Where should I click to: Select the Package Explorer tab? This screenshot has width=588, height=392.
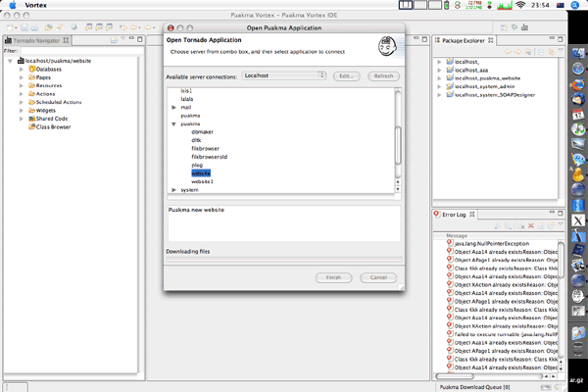pos(464,40)
